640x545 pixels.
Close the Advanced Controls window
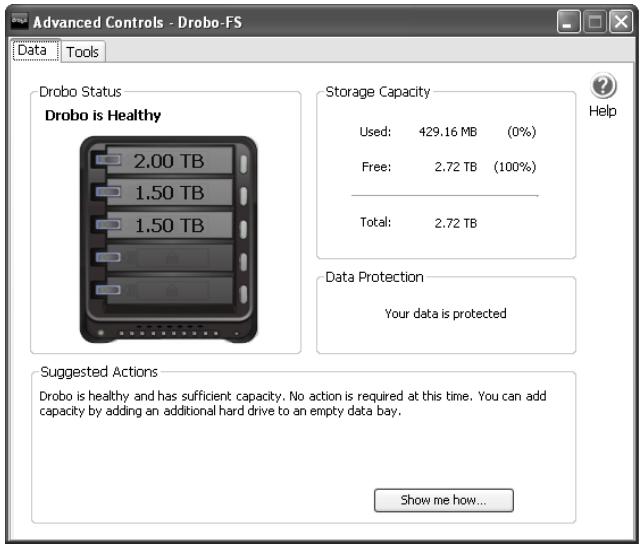621,22
